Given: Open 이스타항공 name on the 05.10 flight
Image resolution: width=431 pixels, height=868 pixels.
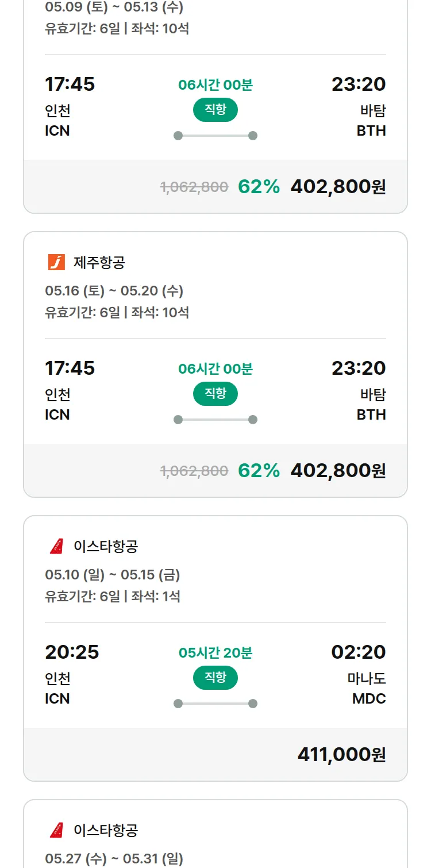Looking at the screenshot, I should click(106, 546).
